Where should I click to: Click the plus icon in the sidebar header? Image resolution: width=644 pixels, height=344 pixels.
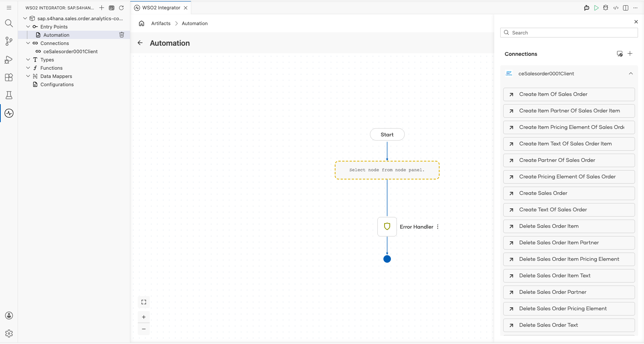click(x=101, y=7)
